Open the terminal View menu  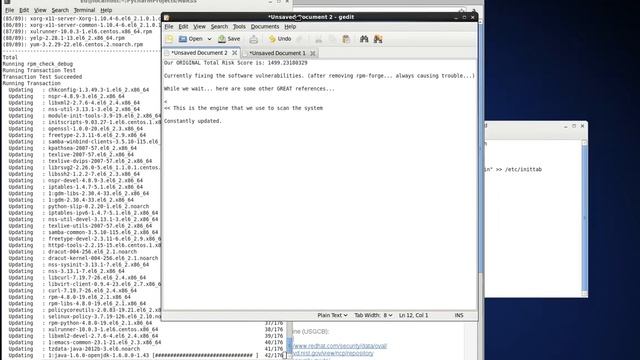click(x=40, y=10)
